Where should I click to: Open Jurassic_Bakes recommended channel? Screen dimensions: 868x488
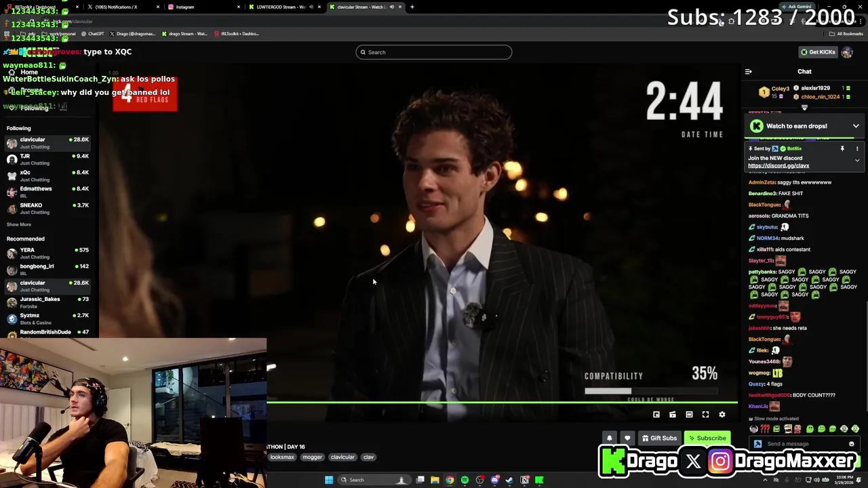[x=47, y=302]
